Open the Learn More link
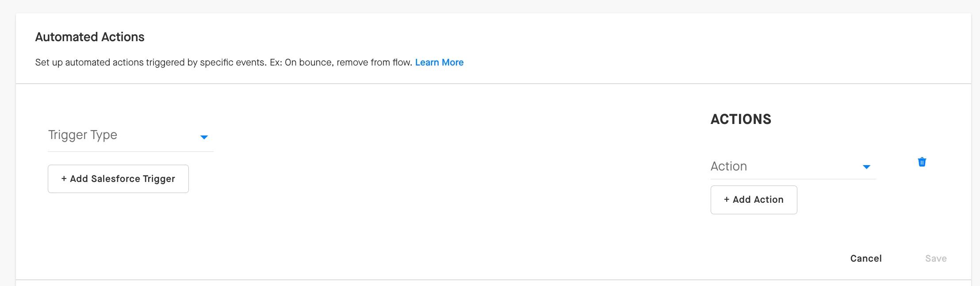The height and width of the screenshot is (286, 980). pos(439,62)
